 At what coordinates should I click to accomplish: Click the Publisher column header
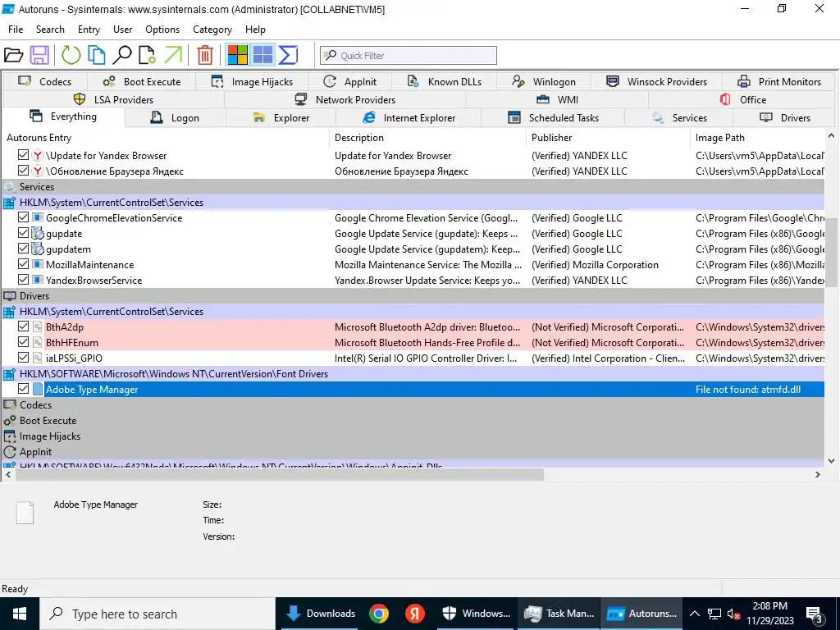608,138
